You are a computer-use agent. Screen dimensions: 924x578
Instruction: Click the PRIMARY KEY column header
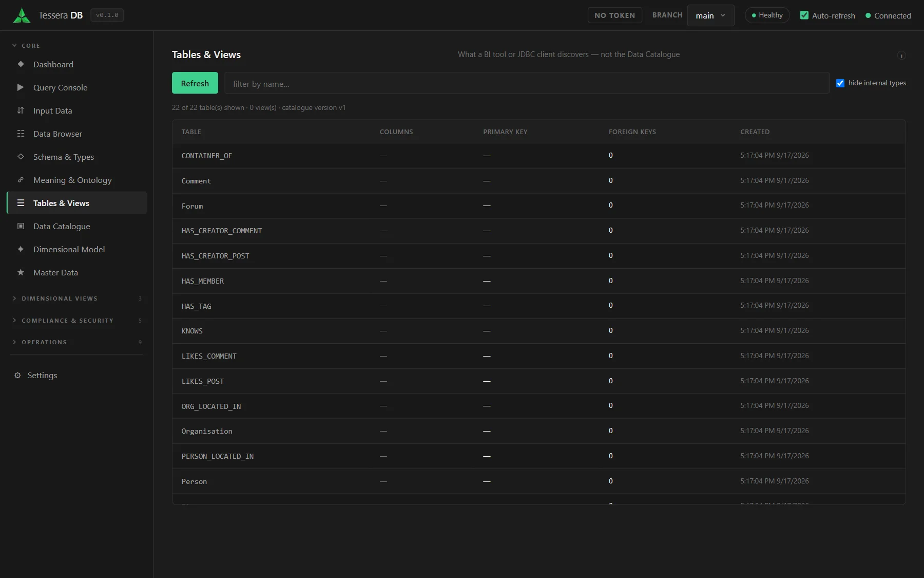505,132
